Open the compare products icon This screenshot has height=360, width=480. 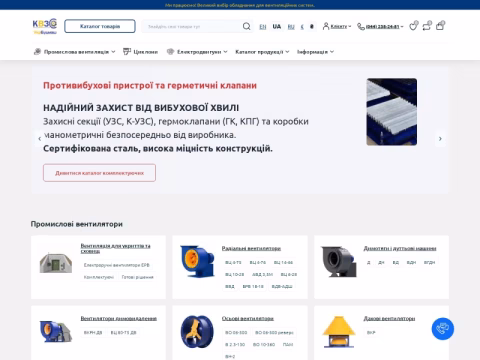pyautogui.click(x=427, y=26)
